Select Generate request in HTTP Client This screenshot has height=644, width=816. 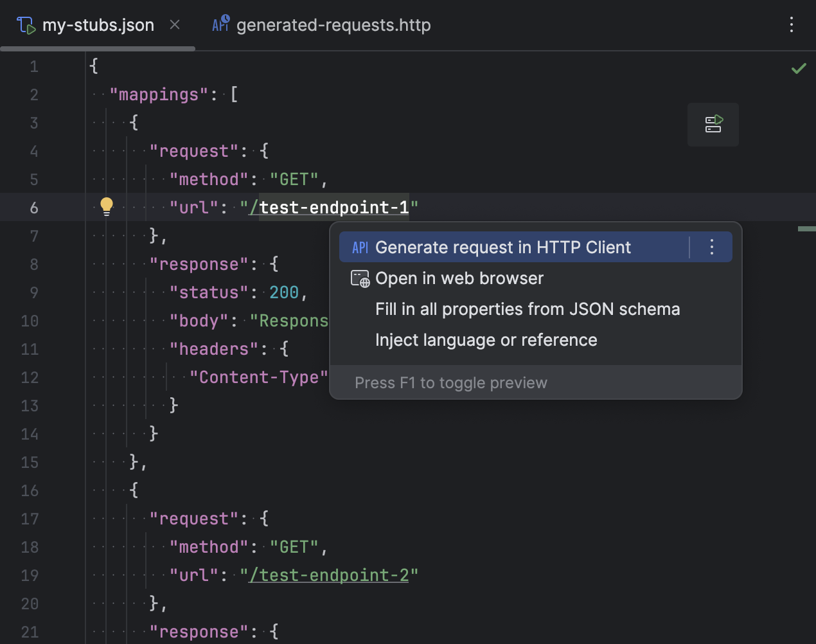tap(503, 247)
